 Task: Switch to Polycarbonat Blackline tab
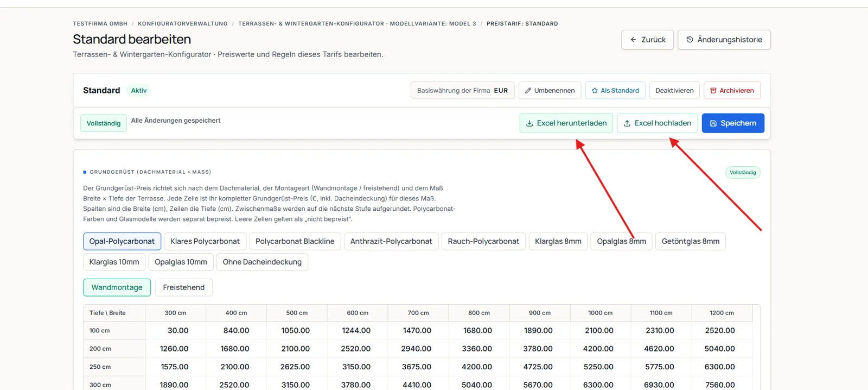click(295, 241)
